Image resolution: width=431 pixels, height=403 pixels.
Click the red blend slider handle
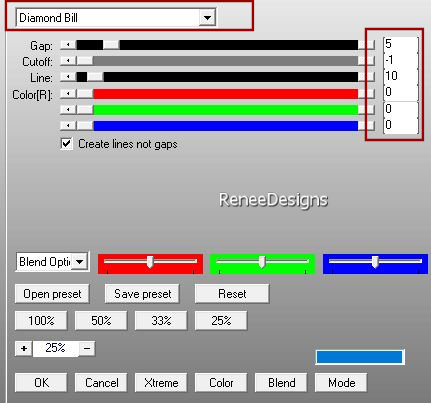[x=150, y=262]
